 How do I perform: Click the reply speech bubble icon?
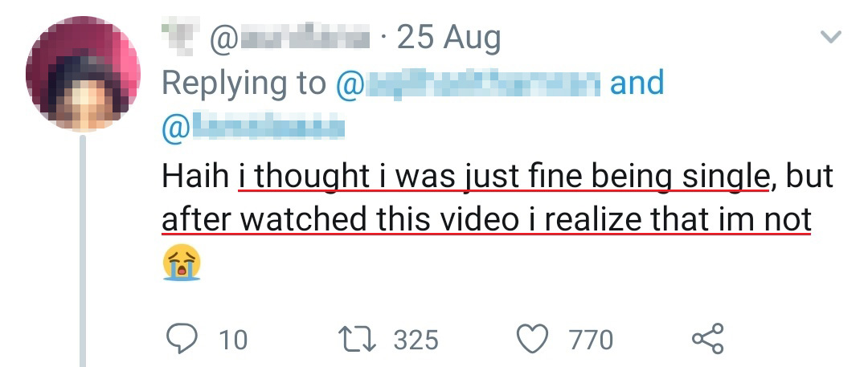(181, 339)
